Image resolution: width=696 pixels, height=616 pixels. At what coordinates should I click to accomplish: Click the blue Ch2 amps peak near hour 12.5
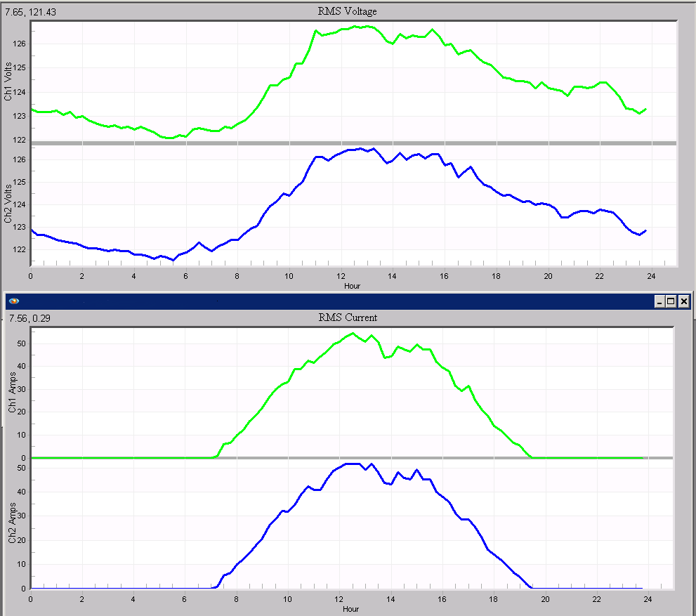click(353, 464)
